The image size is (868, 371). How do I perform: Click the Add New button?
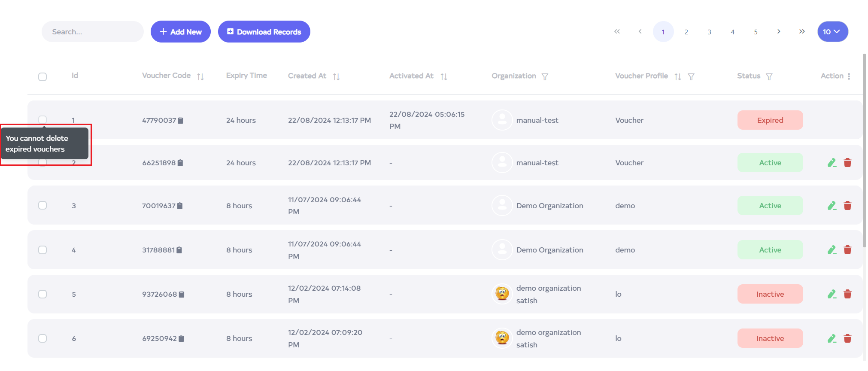[180, 32]
